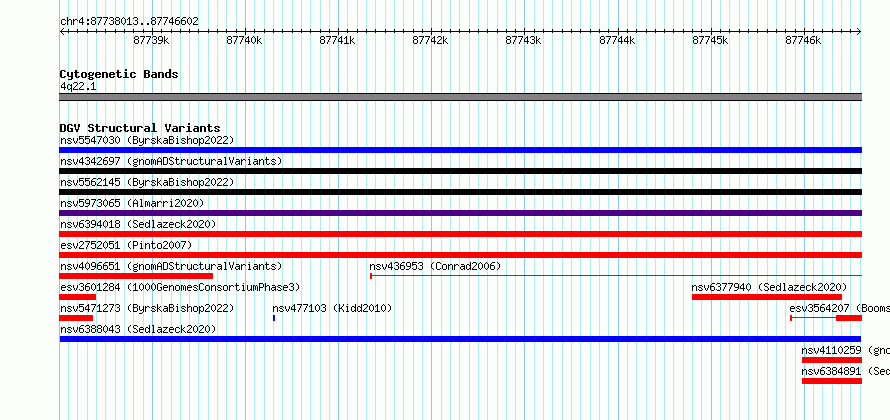Click the nsv5547030 (ByrskaBishop2022) label

tap(147, 140)
